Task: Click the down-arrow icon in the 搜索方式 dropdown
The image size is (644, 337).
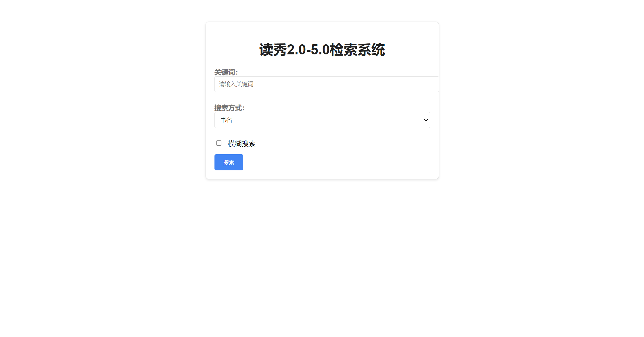Action: tap(426, 120)
